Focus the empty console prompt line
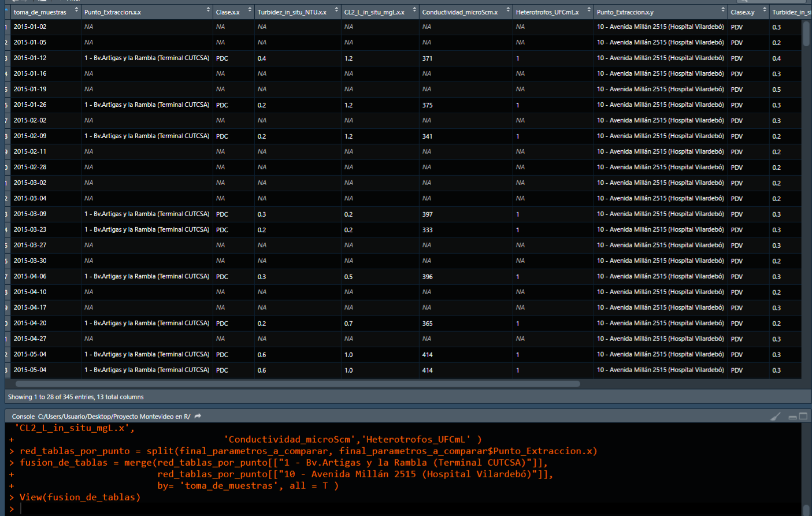This screenshot has width=812, height=516. (405, 508)
